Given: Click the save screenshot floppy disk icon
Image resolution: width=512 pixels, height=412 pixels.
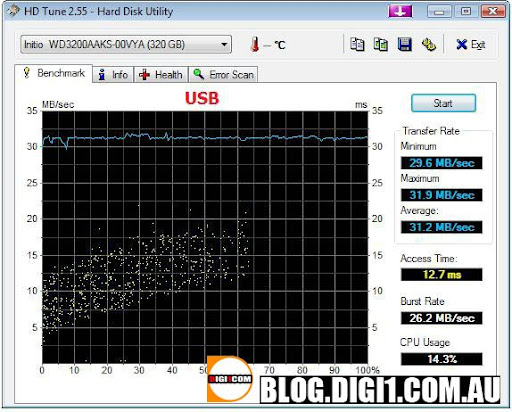Looking at the screenshot, I should click(405, 44).
